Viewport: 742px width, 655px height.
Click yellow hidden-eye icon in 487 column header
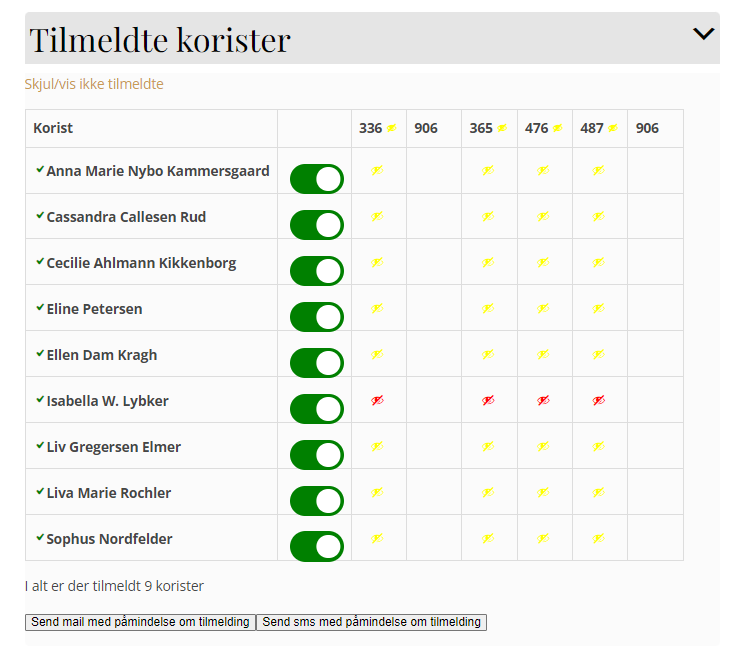tap(613, 128)
